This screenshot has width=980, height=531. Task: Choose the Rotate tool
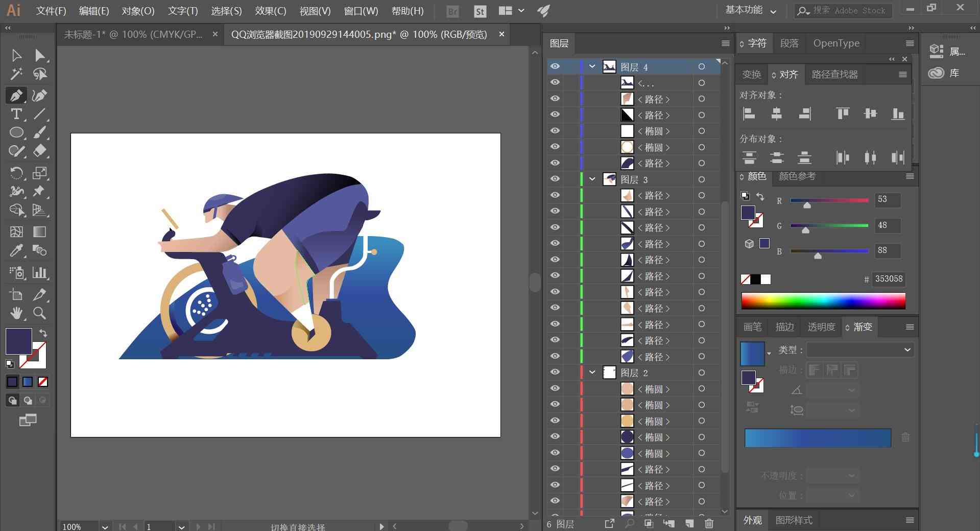coord(16,173)
